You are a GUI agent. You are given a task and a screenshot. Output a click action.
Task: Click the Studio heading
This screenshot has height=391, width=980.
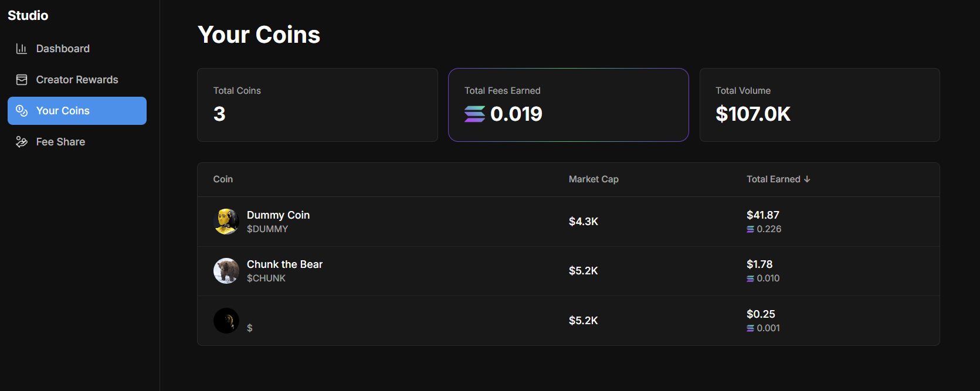(28, 15)
